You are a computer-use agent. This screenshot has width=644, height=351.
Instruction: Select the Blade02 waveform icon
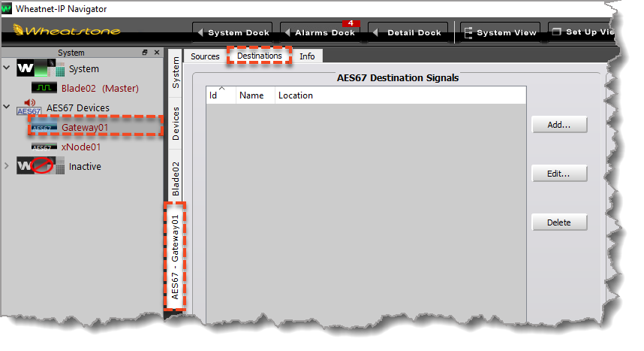pos(44,89)
